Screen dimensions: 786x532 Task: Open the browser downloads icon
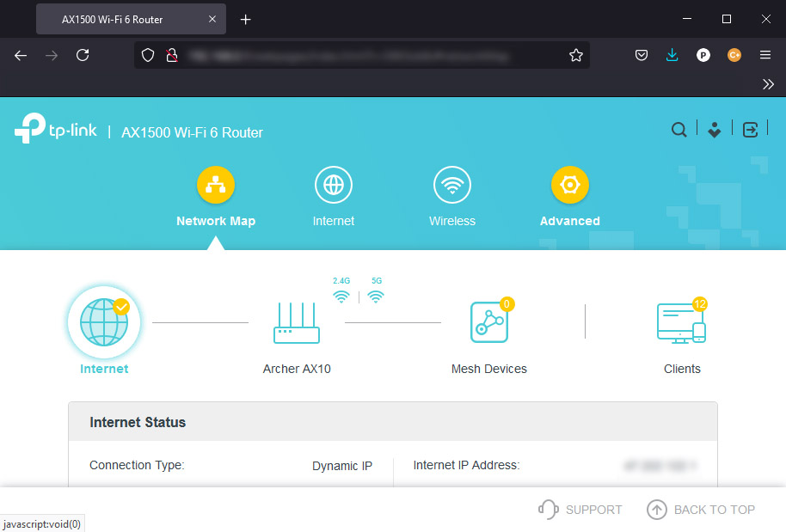pos(672,55)
